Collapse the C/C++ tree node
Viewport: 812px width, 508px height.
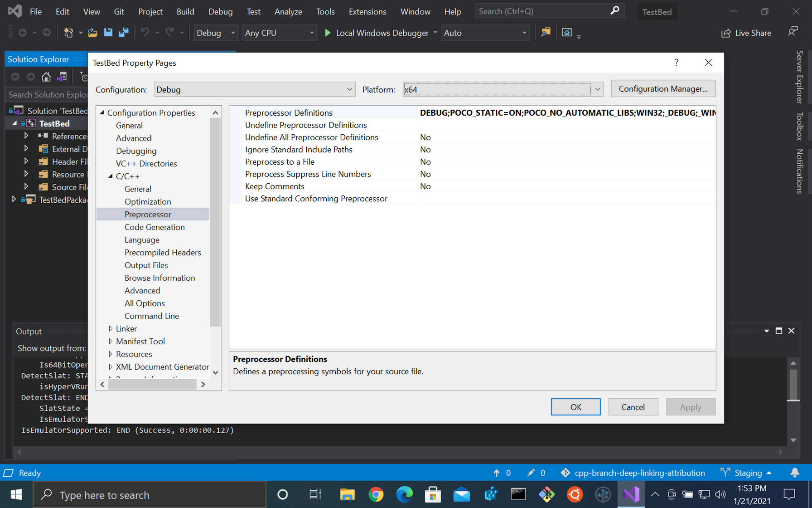pos(111,176)
